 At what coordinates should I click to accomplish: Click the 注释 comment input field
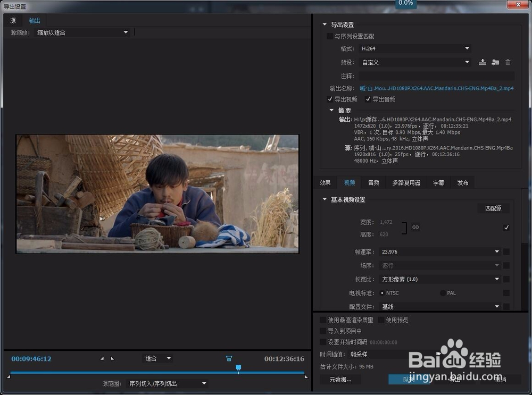(436, 76)
